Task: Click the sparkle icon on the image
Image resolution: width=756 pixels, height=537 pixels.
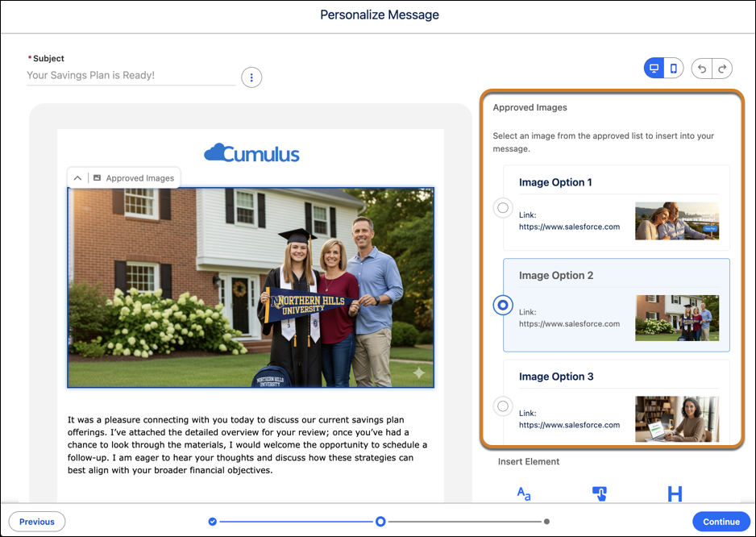Action: (419, 373)
